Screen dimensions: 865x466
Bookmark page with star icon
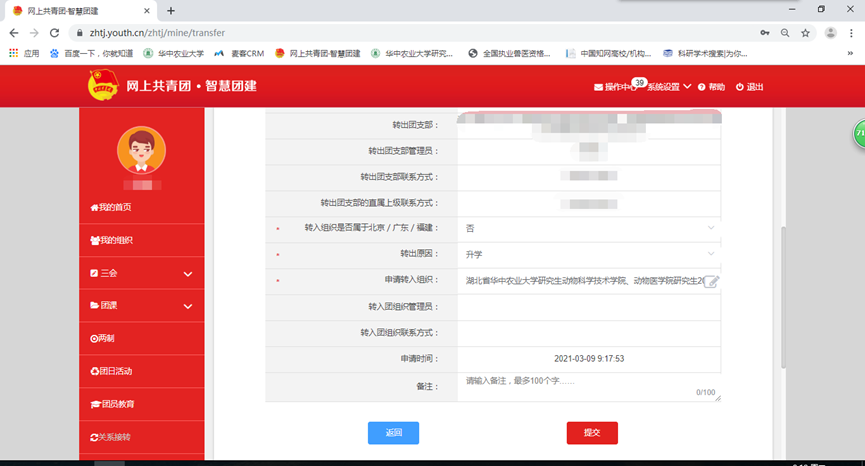(805, 32)
